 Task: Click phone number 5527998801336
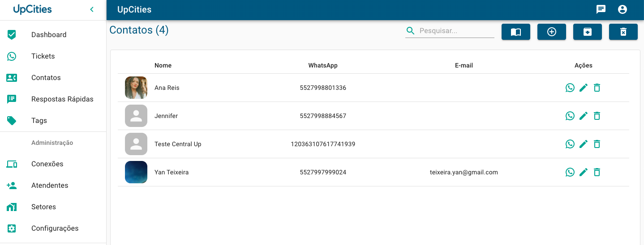(323, 88)
